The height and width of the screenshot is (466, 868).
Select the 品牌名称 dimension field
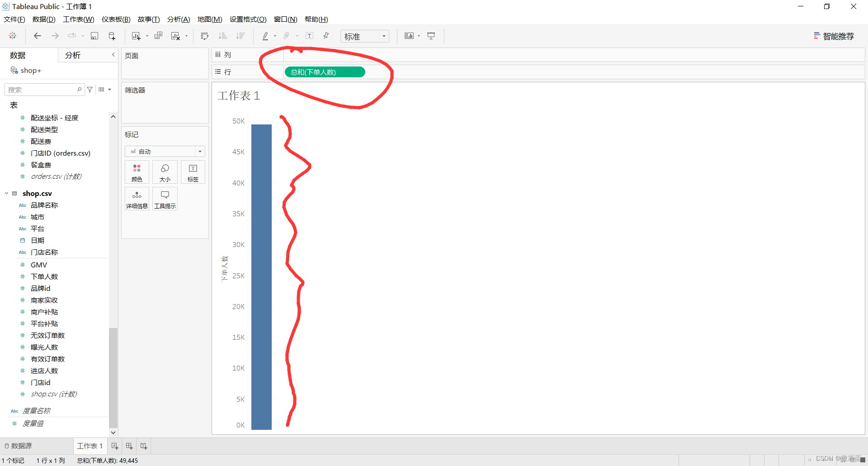(x=44, y=205)
